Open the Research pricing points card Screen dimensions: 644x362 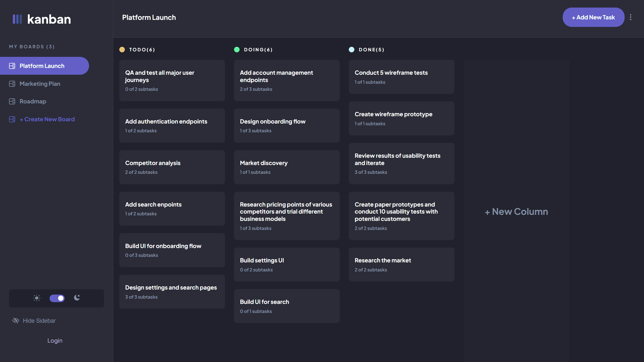tap(287, 216)
